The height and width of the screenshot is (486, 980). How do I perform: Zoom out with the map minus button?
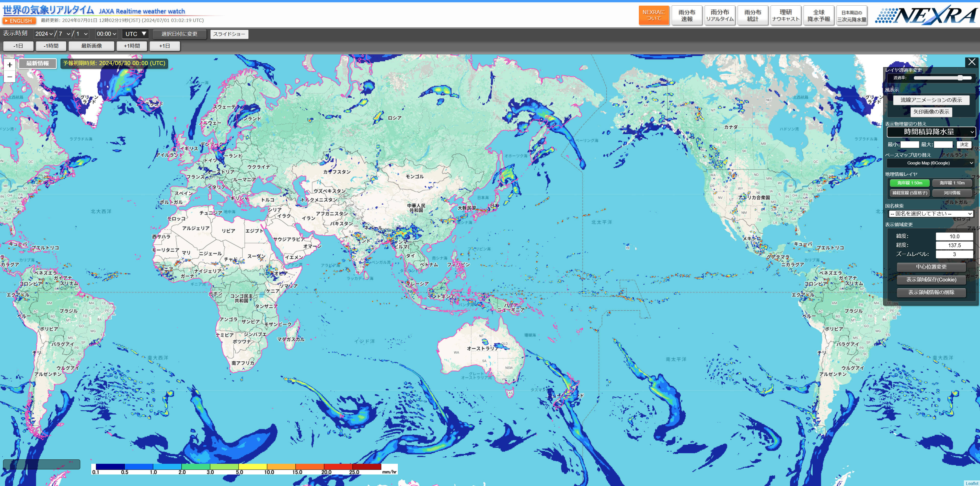[10, 77]
